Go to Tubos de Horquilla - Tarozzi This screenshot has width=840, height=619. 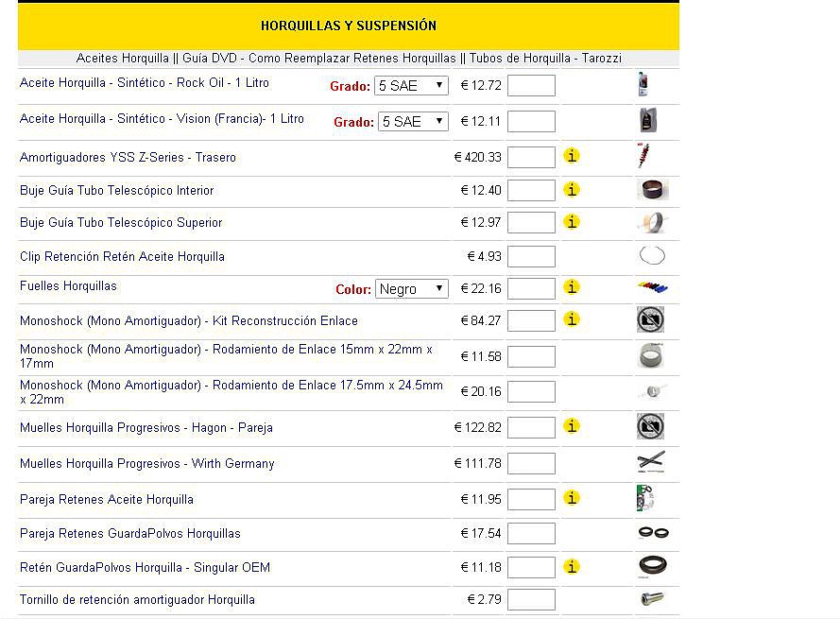click(x=546, y=58)
